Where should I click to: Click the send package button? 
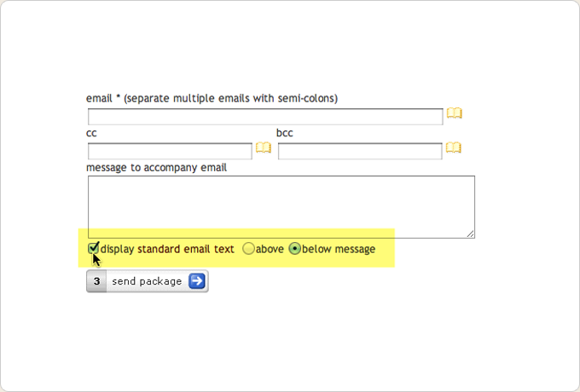(x=148, y=281)
